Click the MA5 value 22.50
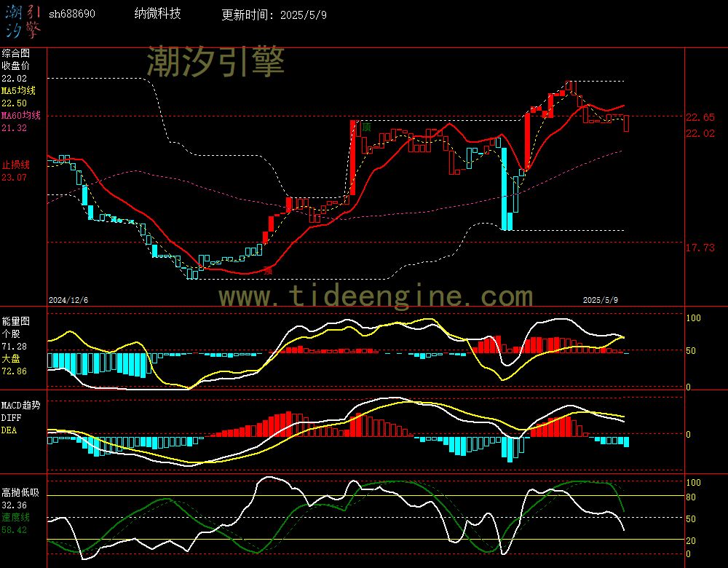Viewport: 728px width, 568px height. tap(15, 103)
